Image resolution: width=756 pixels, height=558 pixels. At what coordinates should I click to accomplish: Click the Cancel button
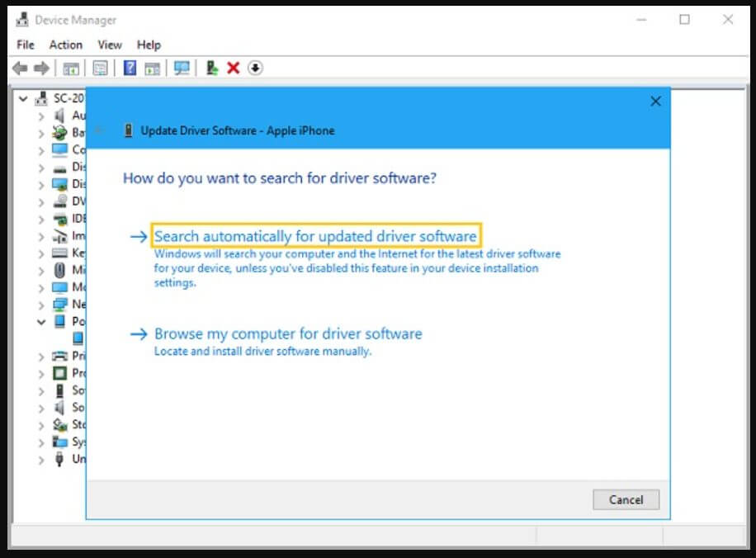626,499
